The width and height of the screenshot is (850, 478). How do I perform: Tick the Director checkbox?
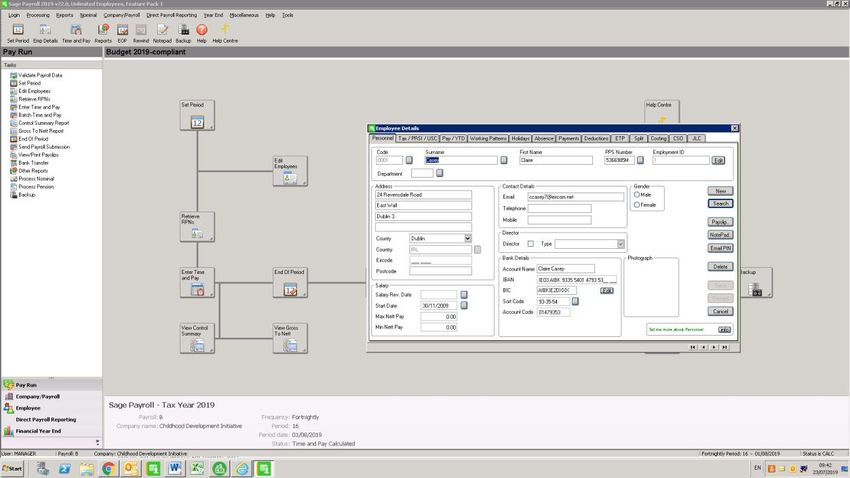click(530, 243)
